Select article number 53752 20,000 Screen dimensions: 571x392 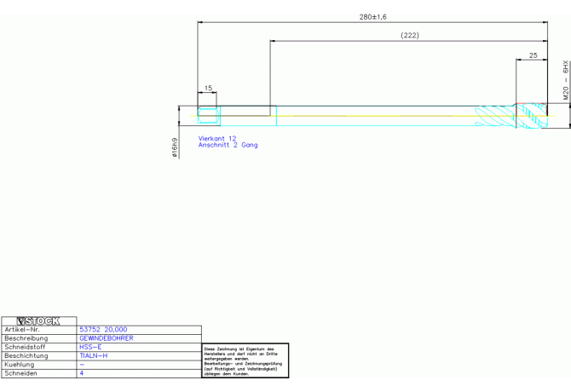(103, 330)
